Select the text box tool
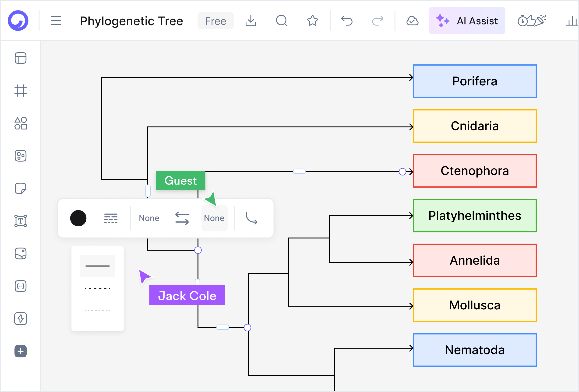The height and width of the screenshot is (392, 579). coord(21,221)
